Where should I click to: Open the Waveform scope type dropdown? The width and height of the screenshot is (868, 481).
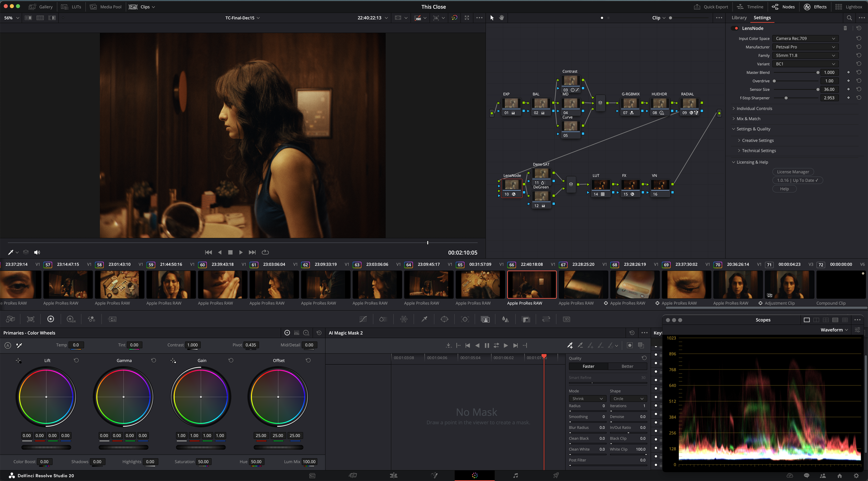click(834, 330)
